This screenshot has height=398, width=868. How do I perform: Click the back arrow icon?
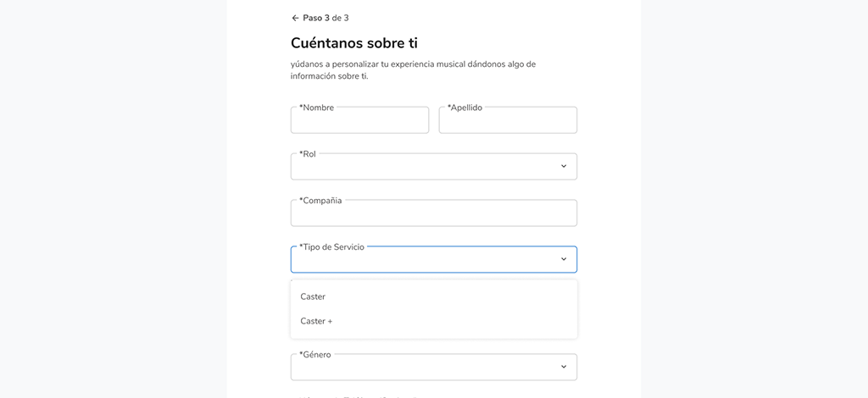[295, 18]
